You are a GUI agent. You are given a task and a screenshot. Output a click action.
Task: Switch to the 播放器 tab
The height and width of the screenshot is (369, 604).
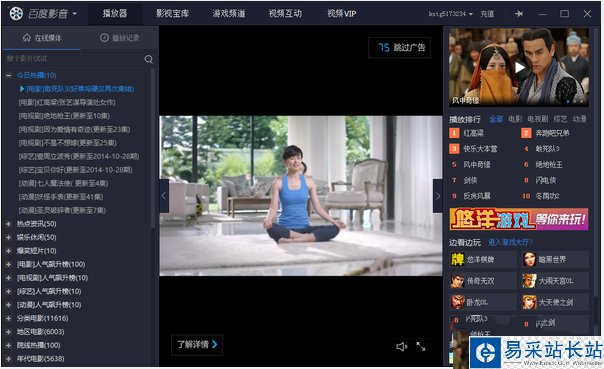click(115, 14)
